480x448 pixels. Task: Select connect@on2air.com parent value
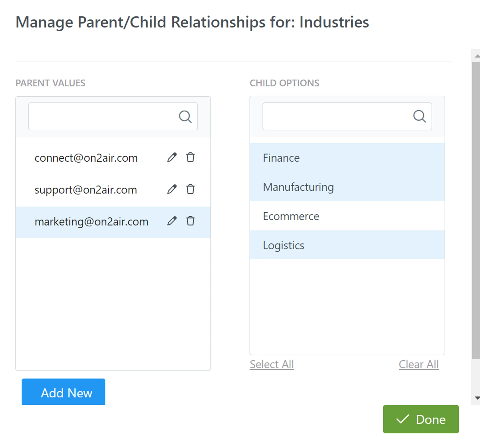[86, 158]
